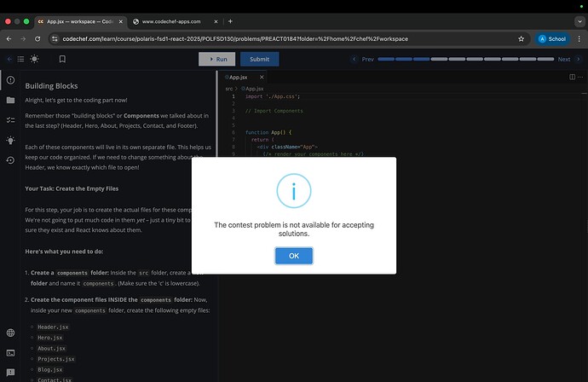
Task: Click the 'function App()' code line
Action: tap(268, 132)
